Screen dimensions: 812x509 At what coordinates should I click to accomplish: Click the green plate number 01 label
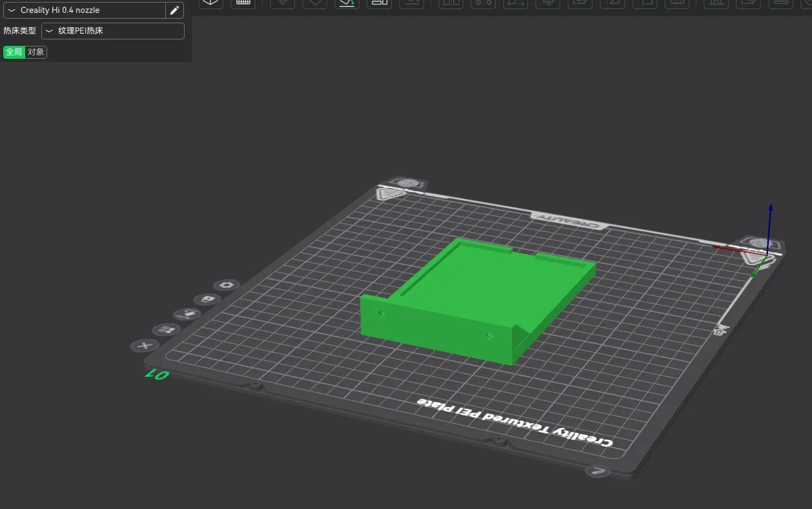[157, 375]
